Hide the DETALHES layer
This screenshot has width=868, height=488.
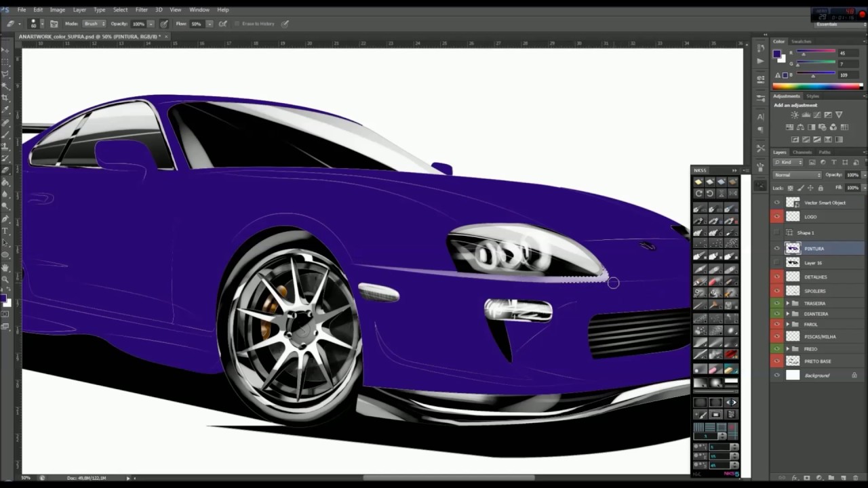[x=777, y=277]
